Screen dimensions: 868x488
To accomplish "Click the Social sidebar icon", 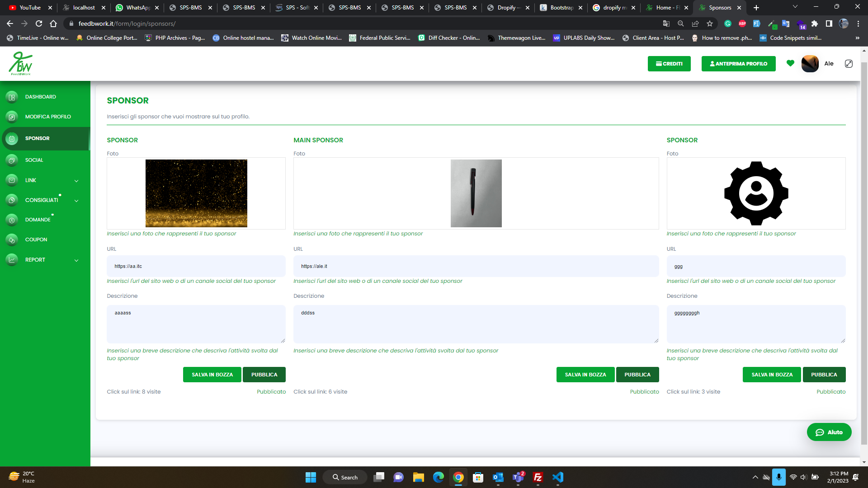I will (12, 160).
